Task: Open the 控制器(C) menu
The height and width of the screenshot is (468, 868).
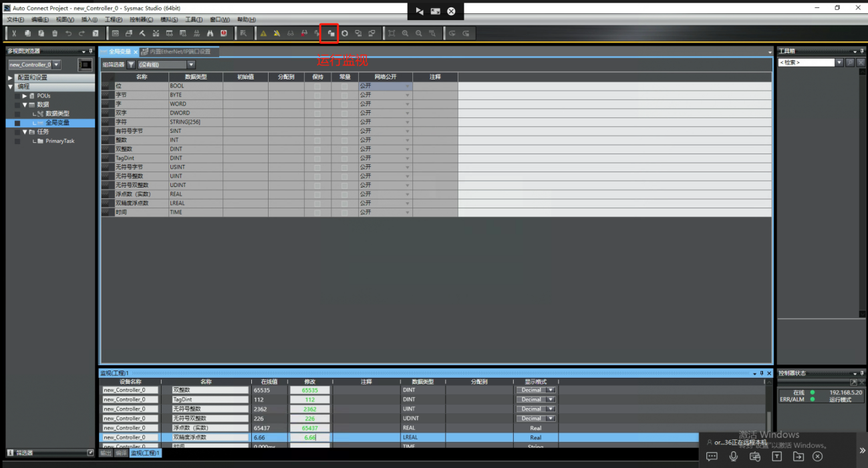Action: click(141, 19)
